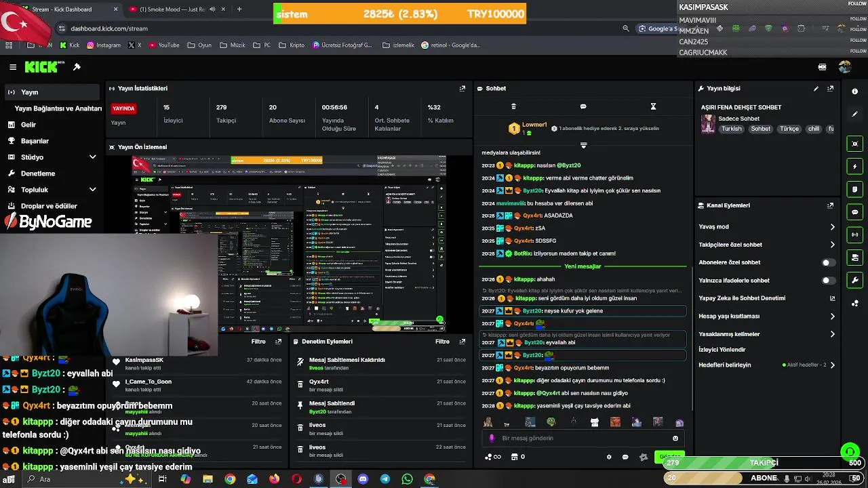Open the Kripto bookmarks folder
Viewport: 868px width, 488px height.
[292, 45]
